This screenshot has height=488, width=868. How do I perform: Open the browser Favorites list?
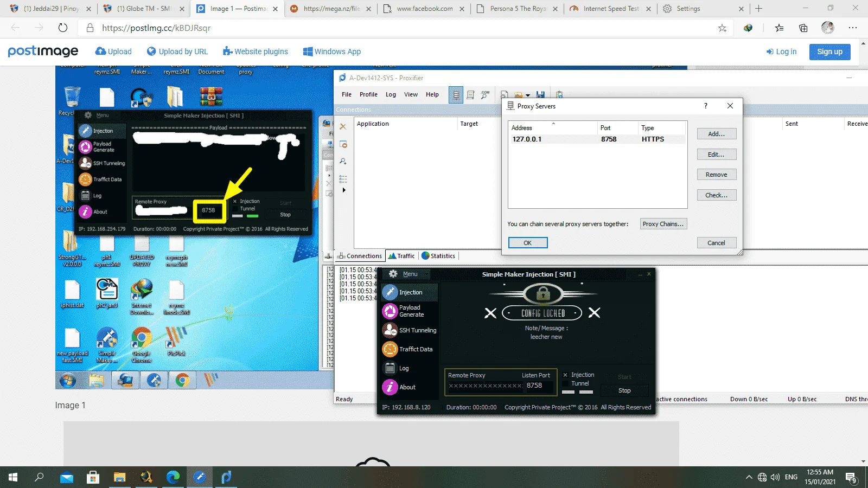(x=779, y=28)
